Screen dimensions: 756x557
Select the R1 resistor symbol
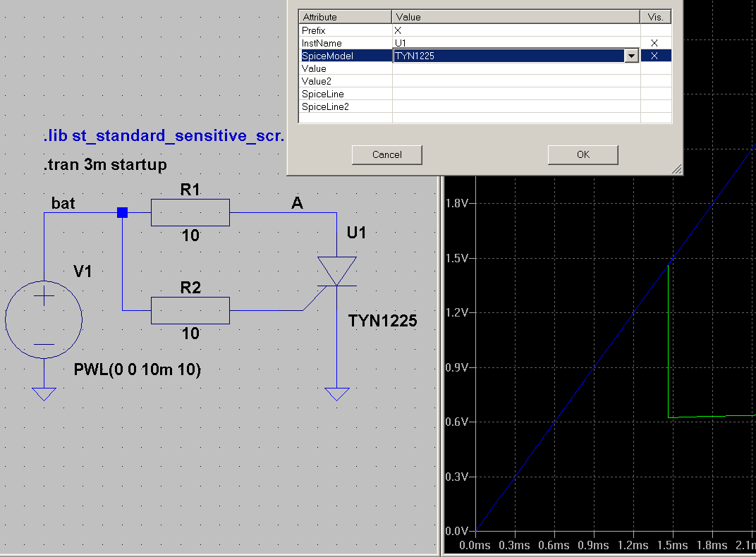pyautogui.click(x=190, y=212)
